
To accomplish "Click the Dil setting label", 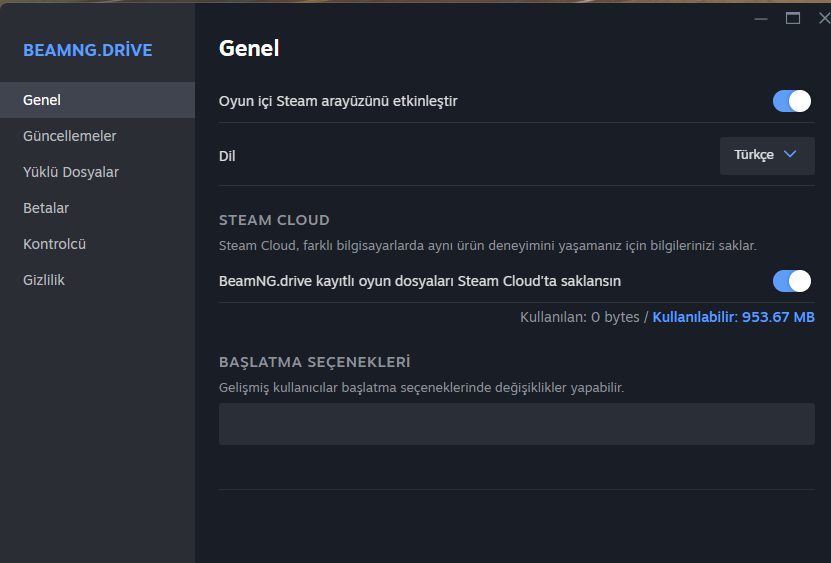I will [227, 156].
